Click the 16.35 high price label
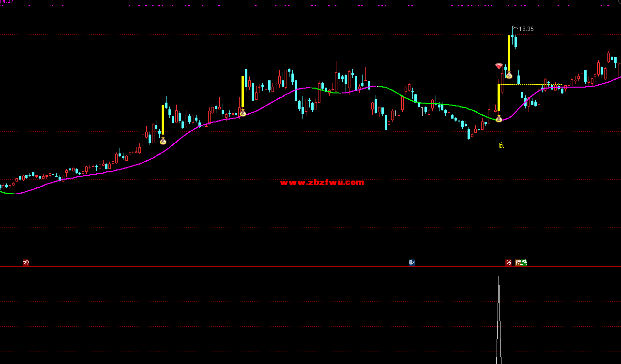This screenshot has height=364, width=621. (526, 29)
